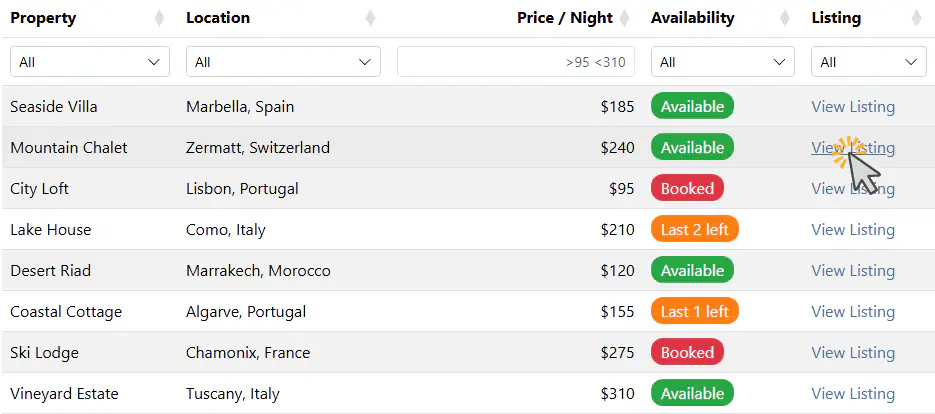Image resolution: width=935 pixels, height=414 pixels.
Task: Click the Last 2 left badge
Action: click(694, 230)
